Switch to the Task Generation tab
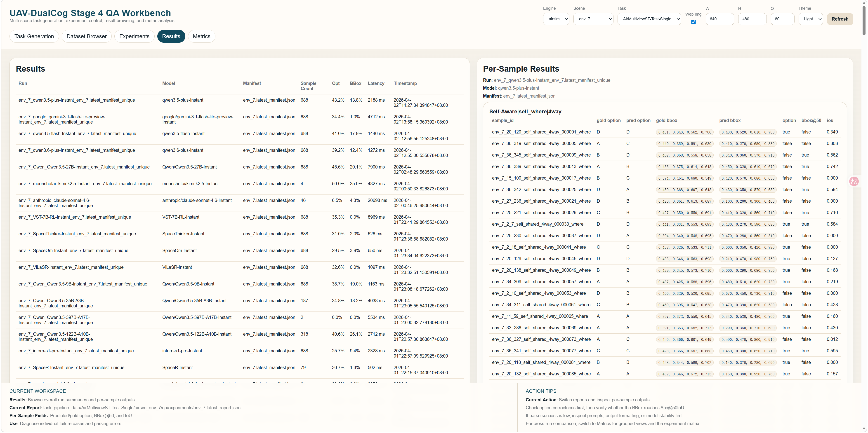The image size is (868, 433). coord(34,36)
